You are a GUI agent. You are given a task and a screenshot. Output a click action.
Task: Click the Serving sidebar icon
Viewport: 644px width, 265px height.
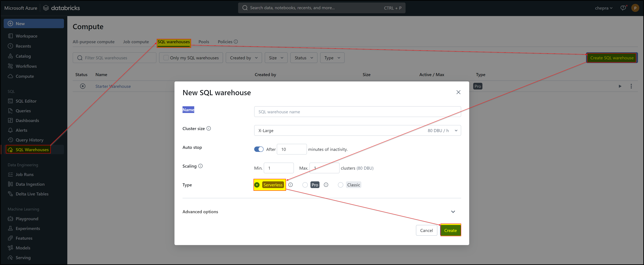(x=10, y=258)
